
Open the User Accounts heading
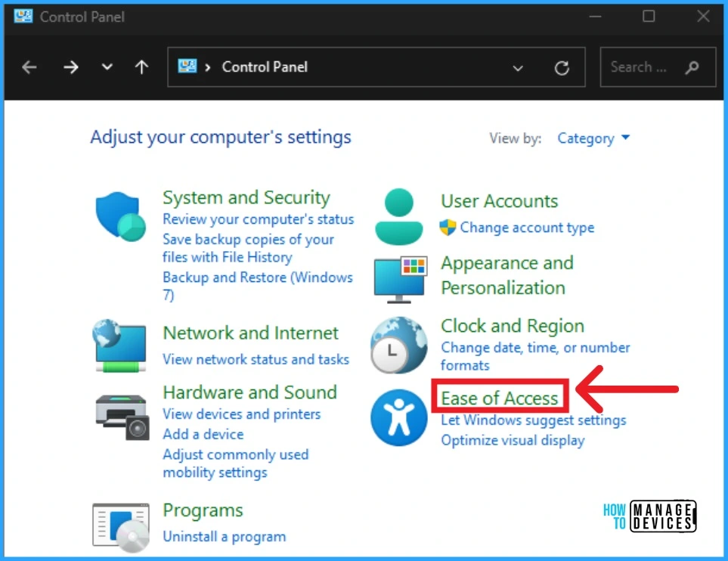pyautogui.click(x=500, y=201)
